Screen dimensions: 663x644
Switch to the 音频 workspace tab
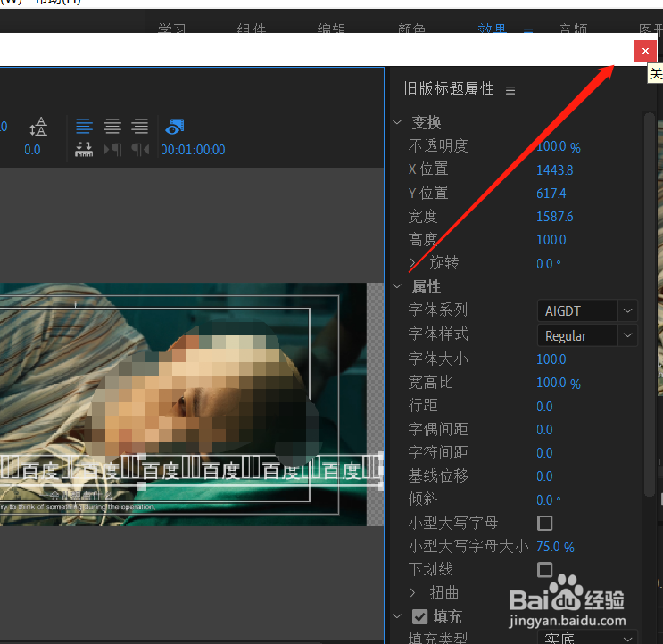(573, 29)
